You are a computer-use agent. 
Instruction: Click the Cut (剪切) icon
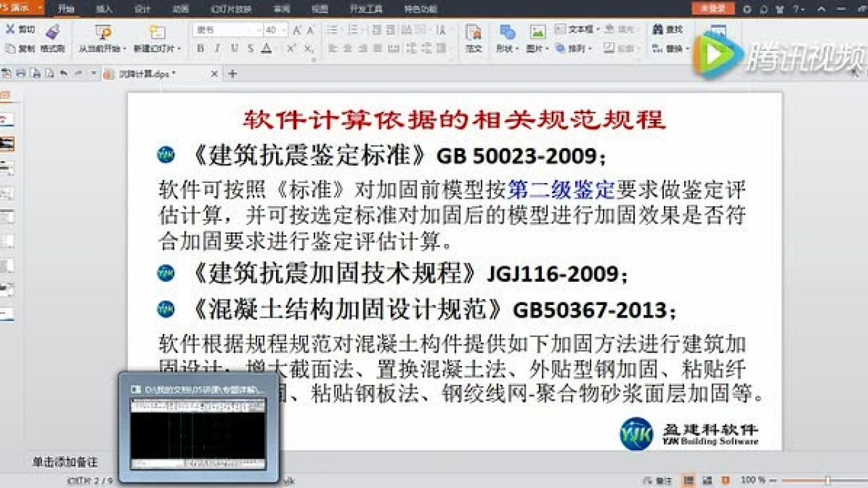[x=11, y=30]
